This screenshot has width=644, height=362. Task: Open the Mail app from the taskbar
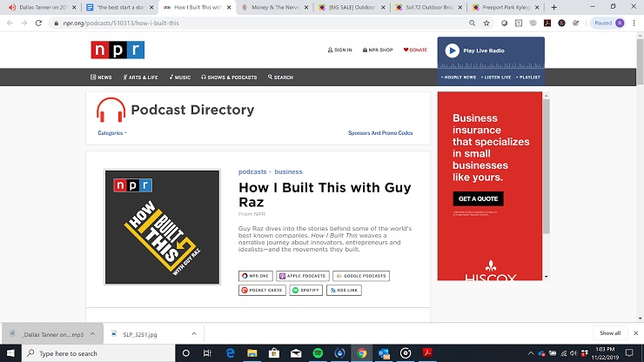[x=296, y=353]
